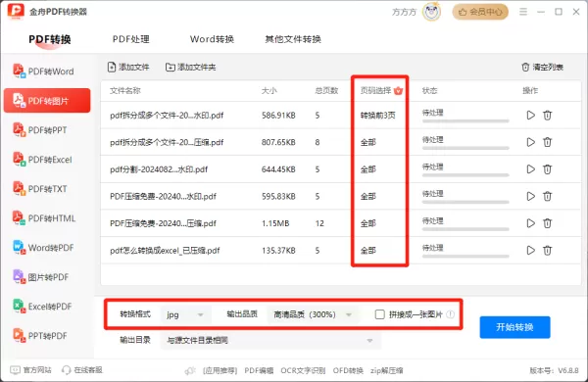Start converting the 1.15MB file with play icon
The image size is (588, 382).
(530, 223)
